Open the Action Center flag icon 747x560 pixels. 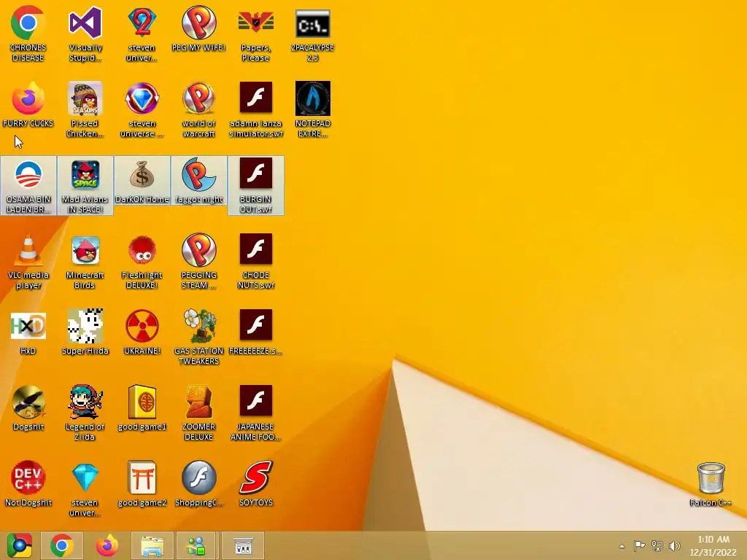(x=639, y=545)
